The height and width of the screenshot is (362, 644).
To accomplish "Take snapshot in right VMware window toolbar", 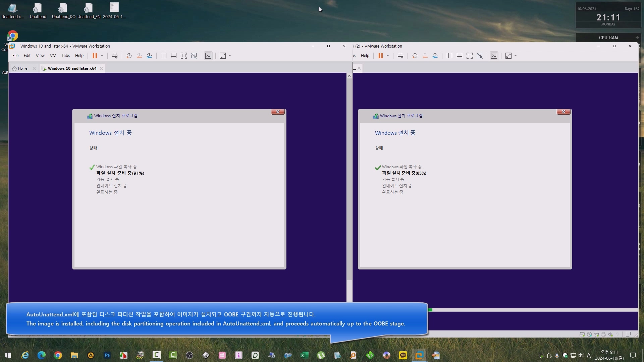I will (415, 56).
